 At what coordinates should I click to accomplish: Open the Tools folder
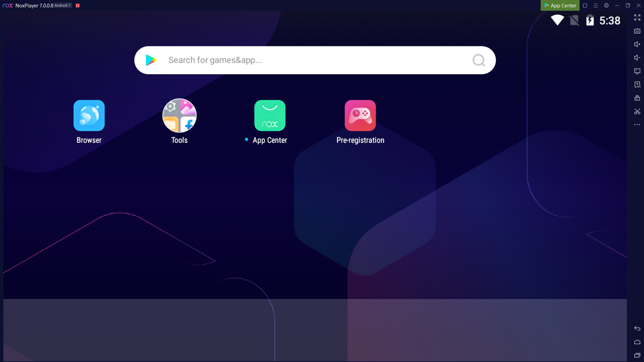179,115
